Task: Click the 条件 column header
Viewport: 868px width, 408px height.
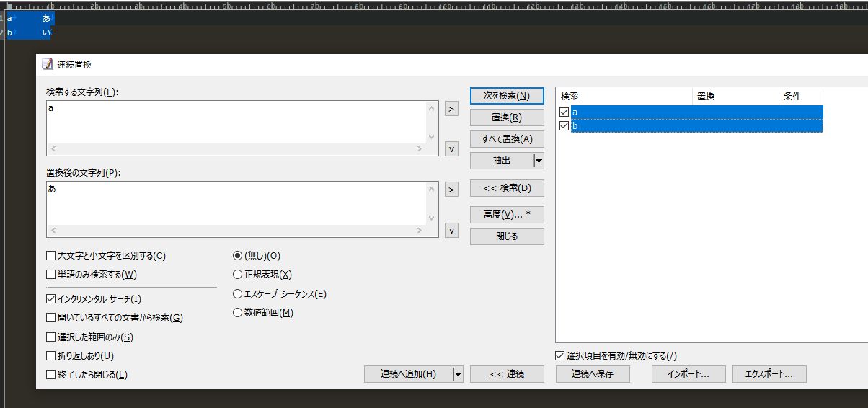Action: tap(801, 96)
